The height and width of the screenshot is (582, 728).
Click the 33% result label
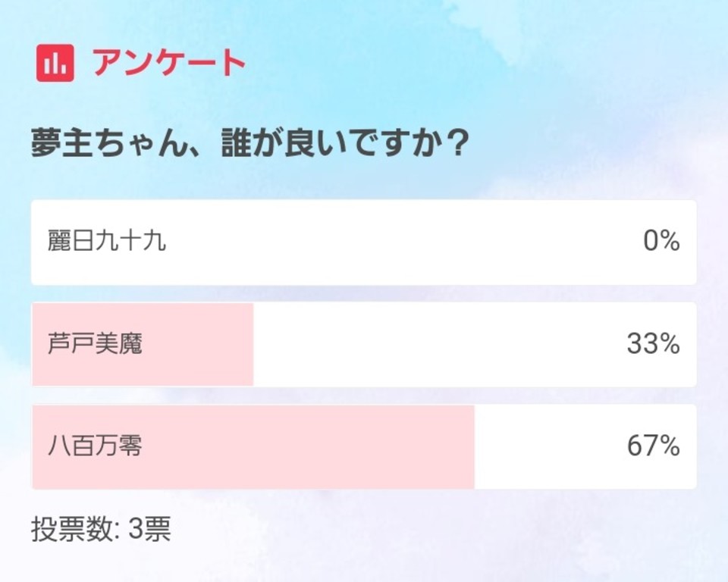653,344
